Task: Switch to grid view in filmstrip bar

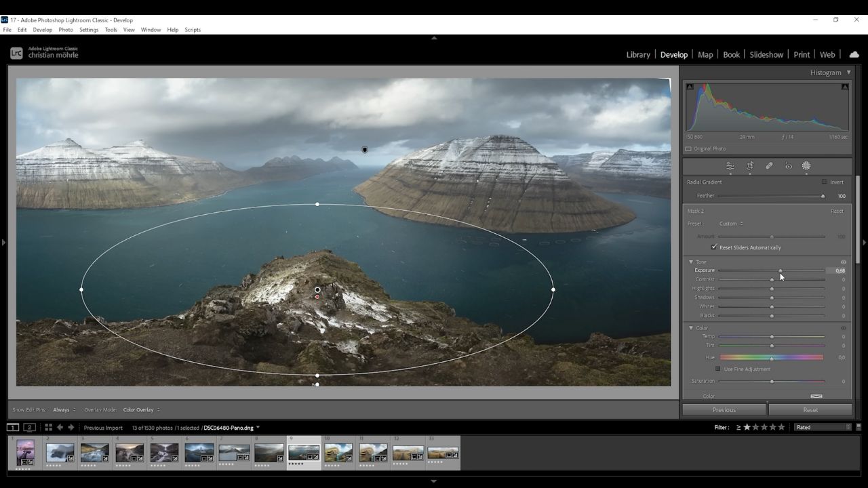Action: point(48,428)
